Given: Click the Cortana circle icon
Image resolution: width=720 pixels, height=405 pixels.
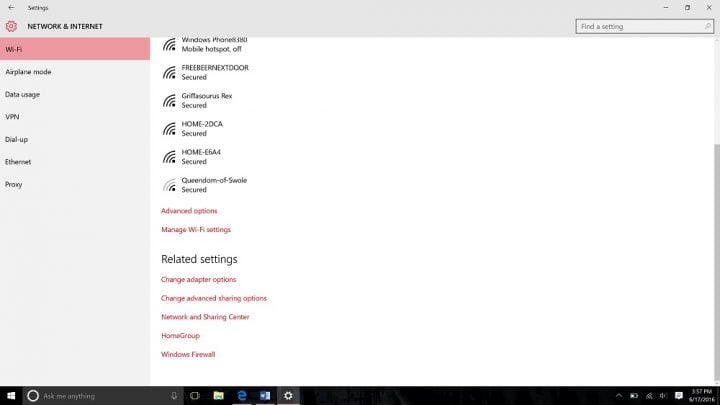Looking at the screenshot, I should coord(33,396).
